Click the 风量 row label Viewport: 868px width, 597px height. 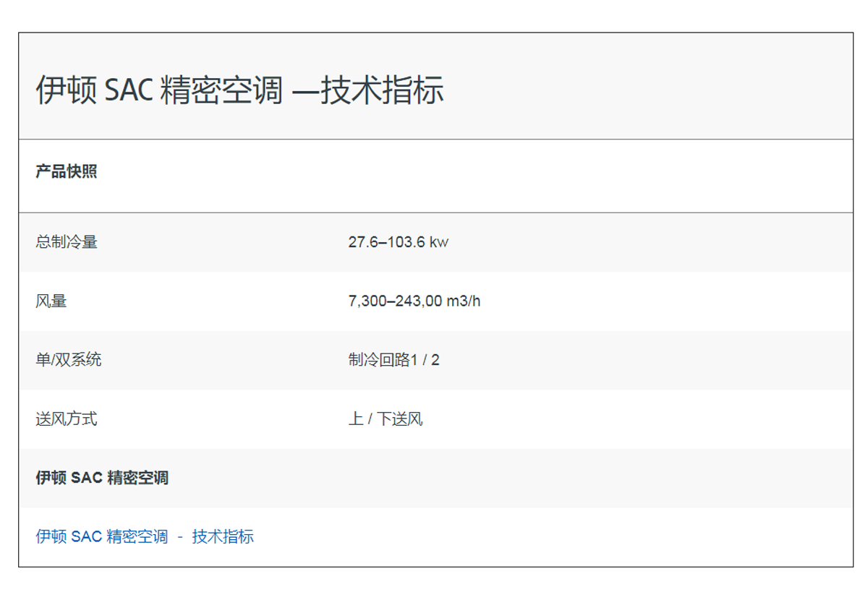pos(51,301)
